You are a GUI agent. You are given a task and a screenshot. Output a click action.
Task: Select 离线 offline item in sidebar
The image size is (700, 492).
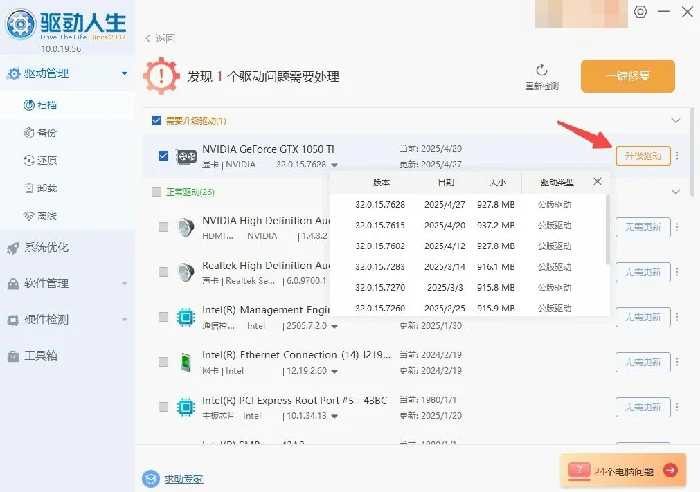click(40, 216)
